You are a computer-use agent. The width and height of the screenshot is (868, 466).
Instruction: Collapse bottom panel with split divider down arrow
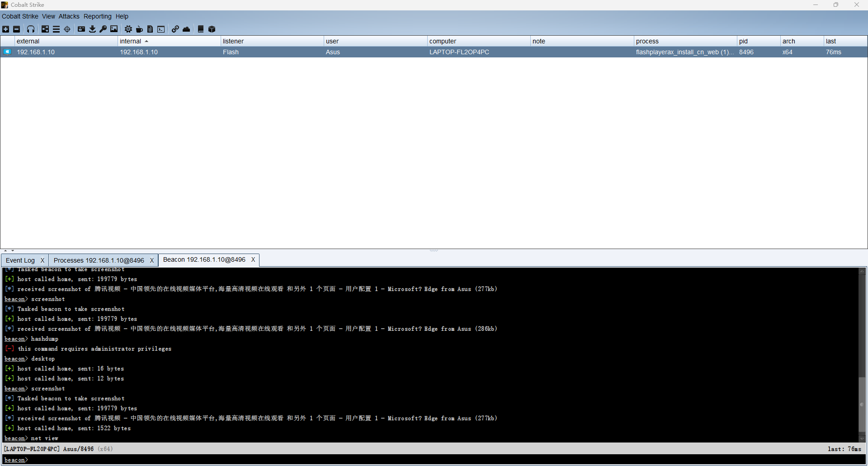click(13, 250)
